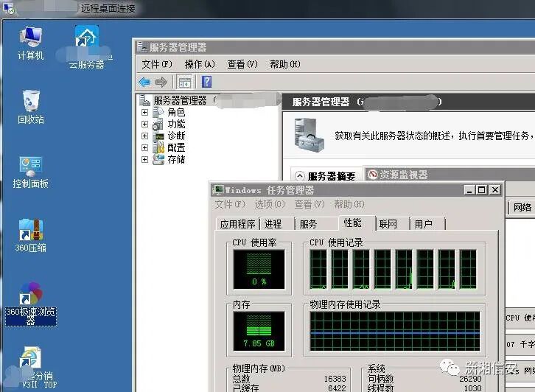Expand the 配置 tree node
The height and width of the screenshot is (392, 535).
click(144, 147)
